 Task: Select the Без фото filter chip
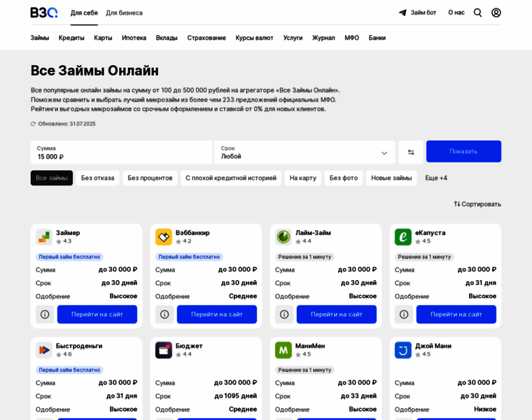344,178
